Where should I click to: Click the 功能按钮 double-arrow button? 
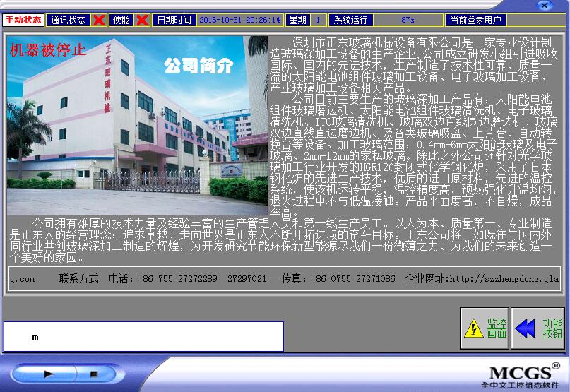point(538,328)
